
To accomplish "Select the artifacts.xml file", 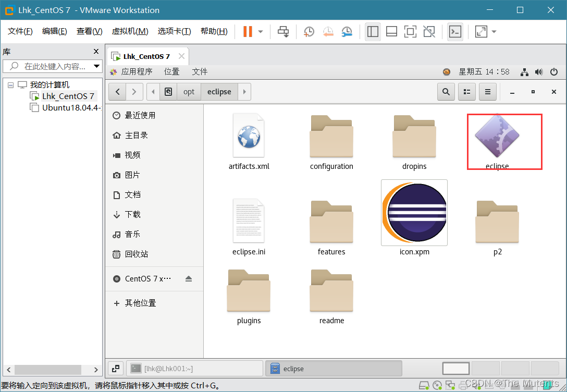I will (x=249, y=141).
